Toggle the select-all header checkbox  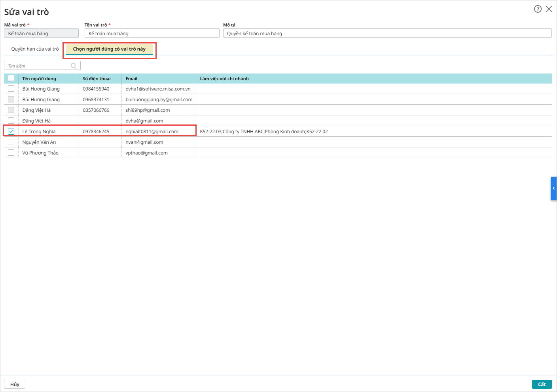click(x=11, y=78)
